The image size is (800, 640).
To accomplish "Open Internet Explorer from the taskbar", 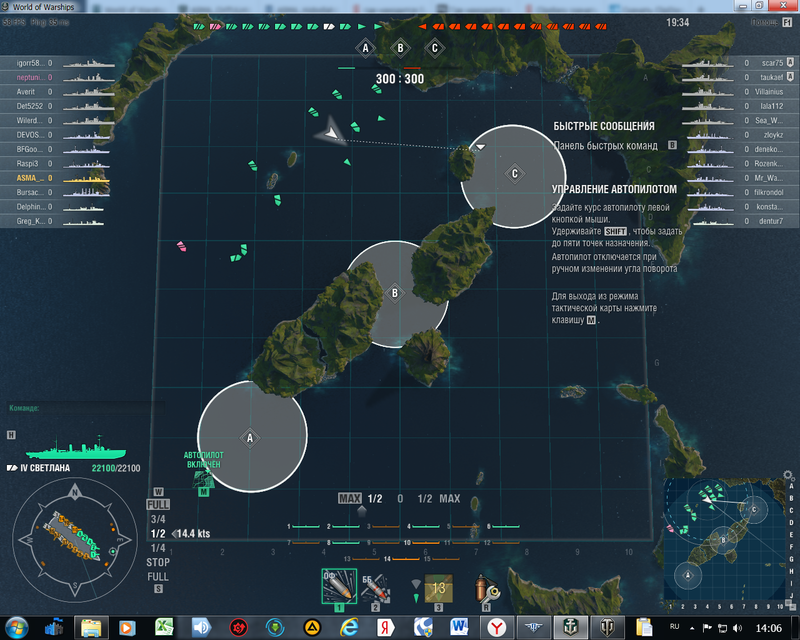I will 349,627.
